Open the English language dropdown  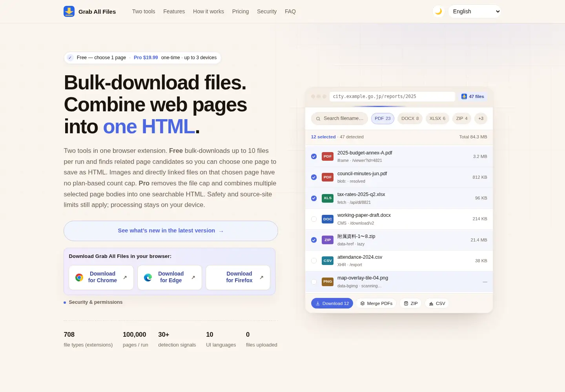click(475, 11)
